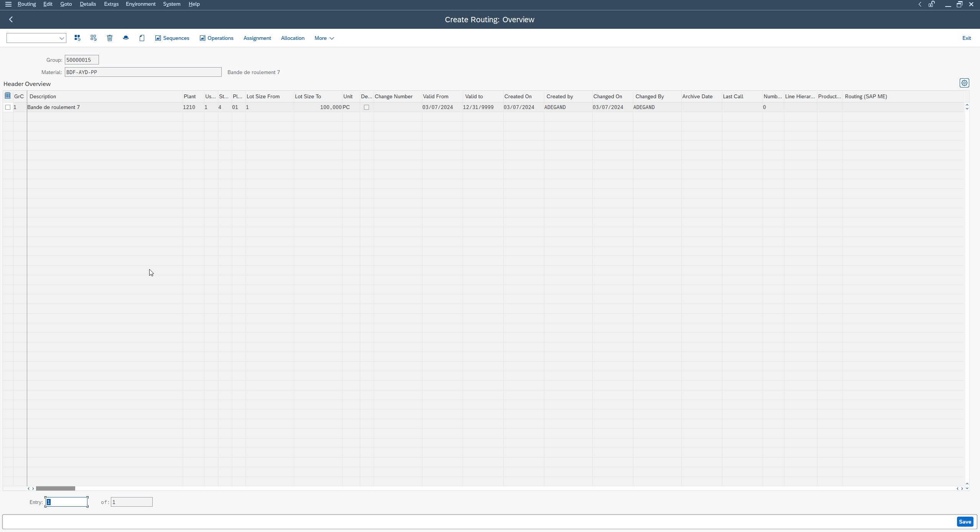Click the horizontal scrollbar thumb of table
Image resolution: width=980 pixels, height=532 pixels.
tap(56, 489)
